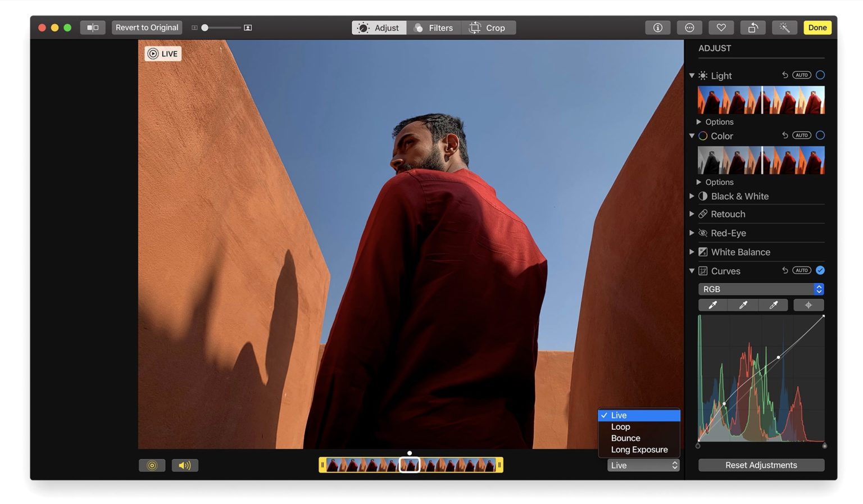Select the key photo frame in filmstrip

pos(410,465)
